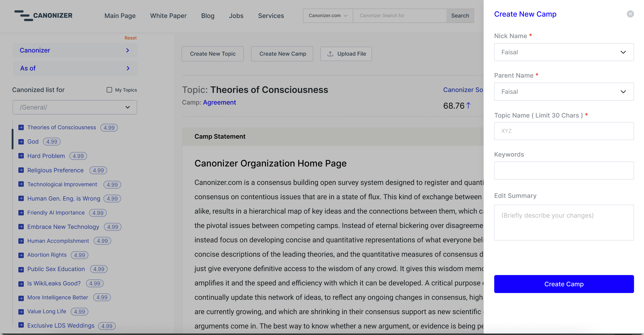The height and width of the screenshot is (335, 644).
Task: Click the Reset link
Action: 131,38
